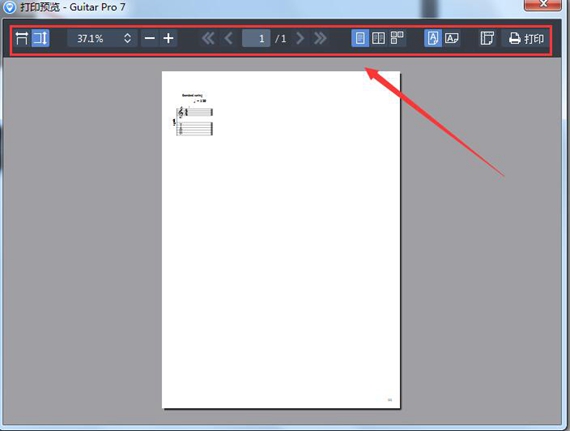Set landscape page orientation
Image resolution: width=570 pixels, height=431 pixels.
coord(451,38)
